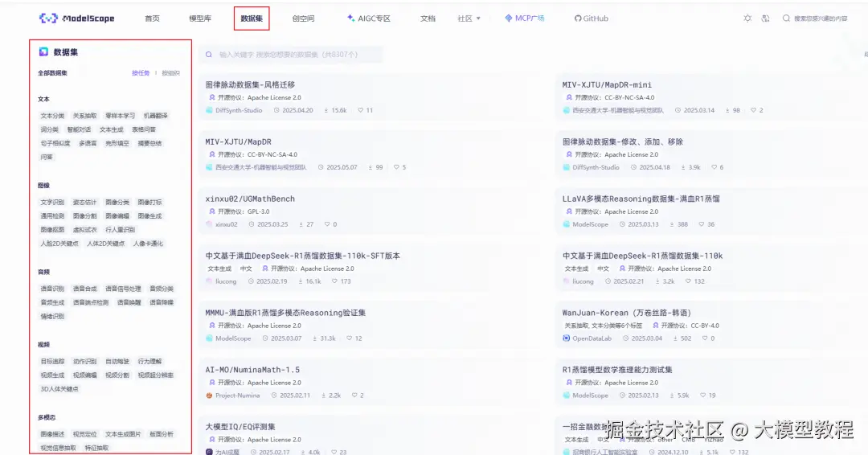Click the magnifier icon in dataset search box
This screenshot has height=455, width=868.
tap(209, 54)
